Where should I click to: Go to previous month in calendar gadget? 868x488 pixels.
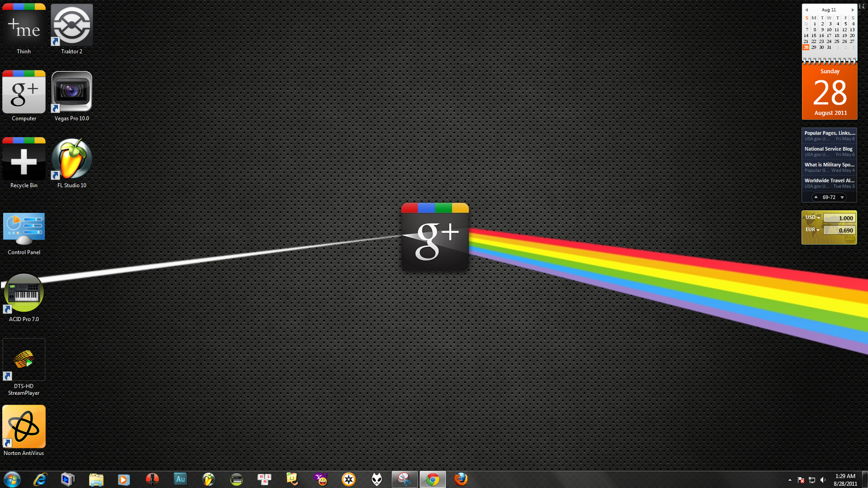(x=807, y=10)
